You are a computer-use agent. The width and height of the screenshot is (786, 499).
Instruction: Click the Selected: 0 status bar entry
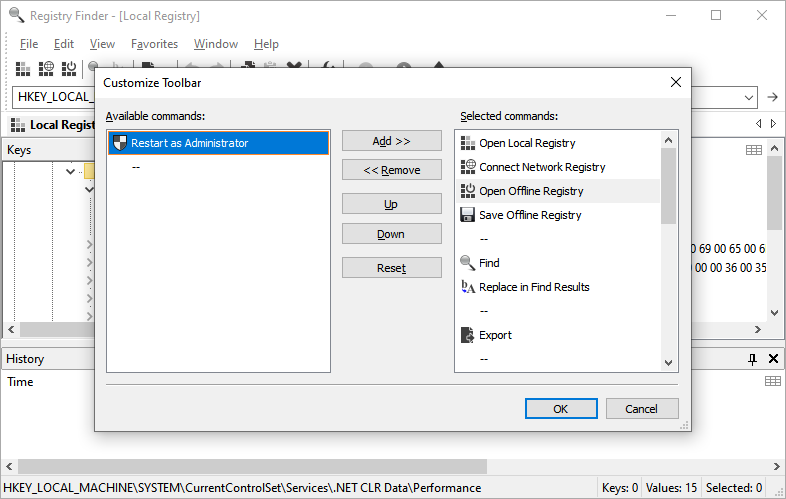[x=734, y=487]
